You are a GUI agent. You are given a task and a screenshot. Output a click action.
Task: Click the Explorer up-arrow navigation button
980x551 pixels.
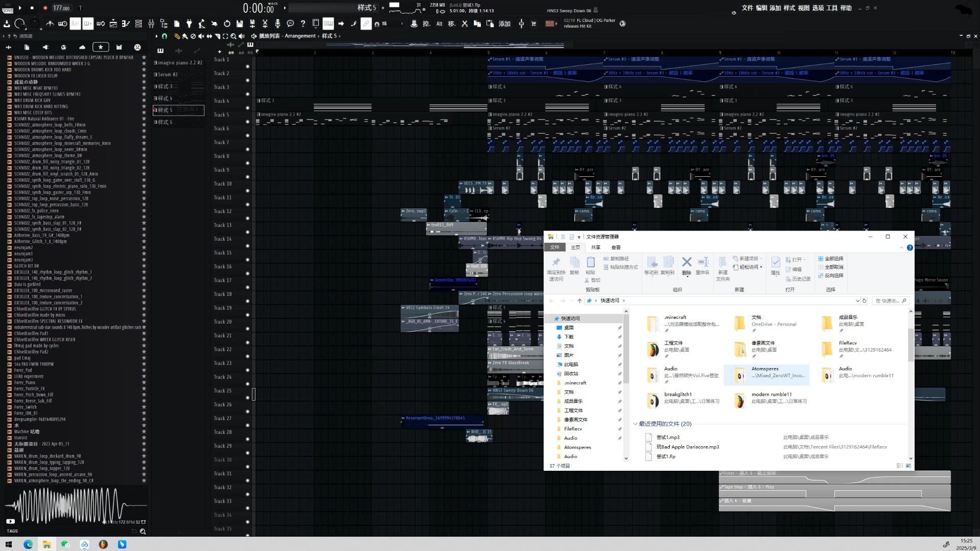click(x=579, y=301)
